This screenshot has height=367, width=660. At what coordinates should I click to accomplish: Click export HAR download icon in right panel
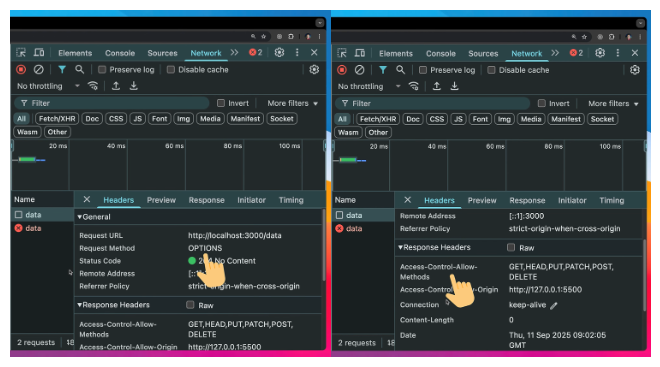point(454,86)
